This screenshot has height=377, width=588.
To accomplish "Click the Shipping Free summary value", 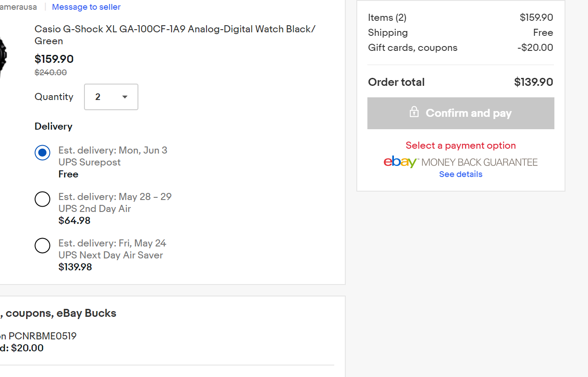I will point(543,33).
